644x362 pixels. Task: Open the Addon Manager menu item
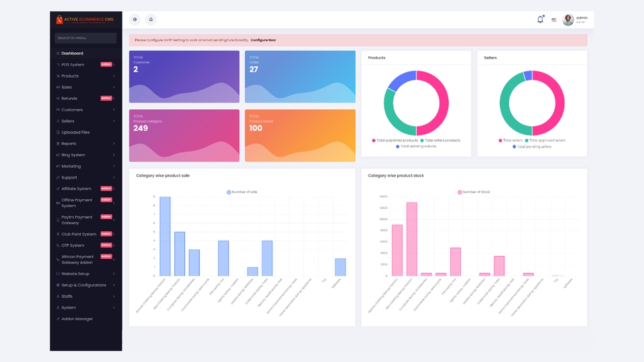pyautogui.click(x=86, y=319)
